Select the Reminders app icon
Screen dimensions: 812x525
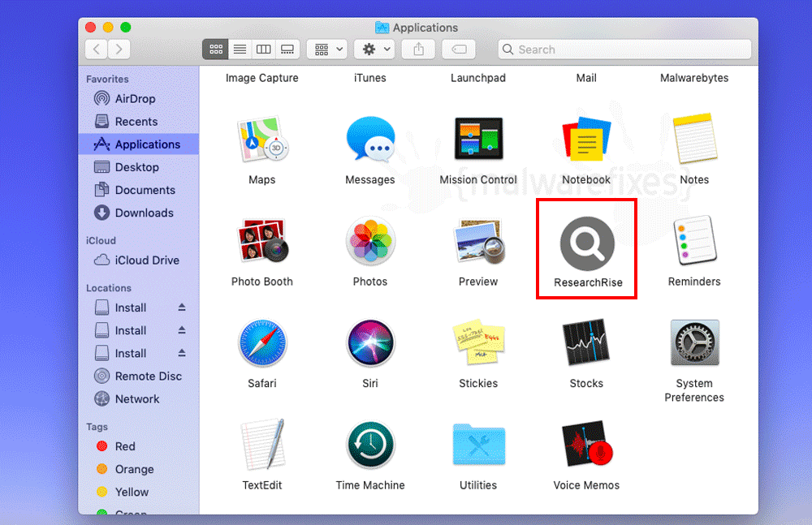694,240
